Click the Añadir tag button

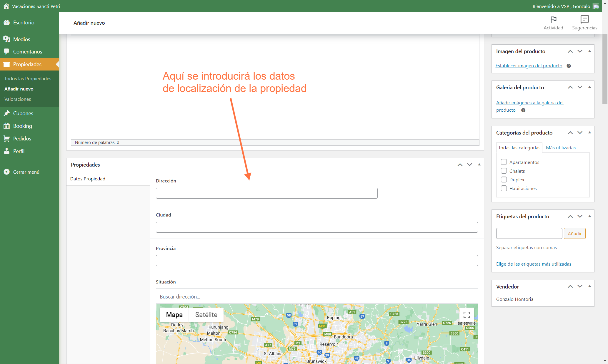pos(574,234)
